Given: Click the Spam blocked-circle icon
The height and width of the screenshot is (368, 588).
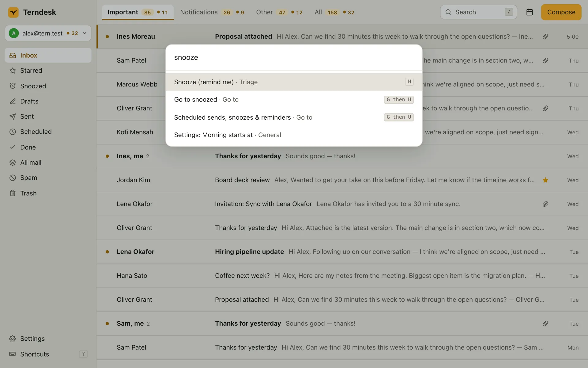Looking at the screenshot, I should point(13,178).
